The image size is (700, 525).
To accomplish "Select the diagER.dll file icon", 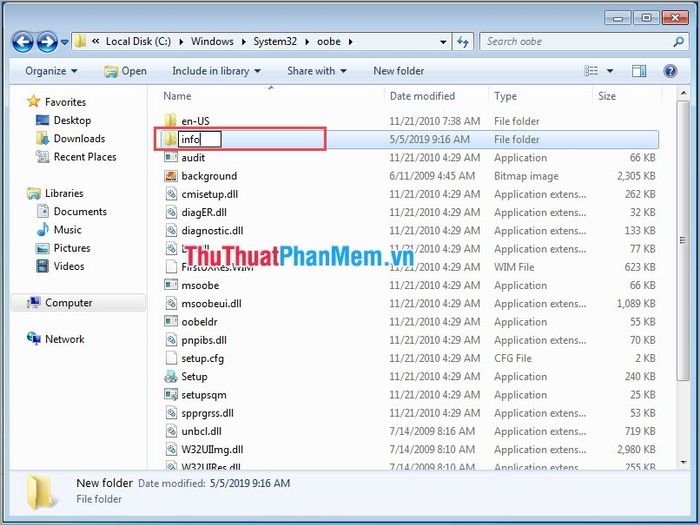I will click(171, 212).
